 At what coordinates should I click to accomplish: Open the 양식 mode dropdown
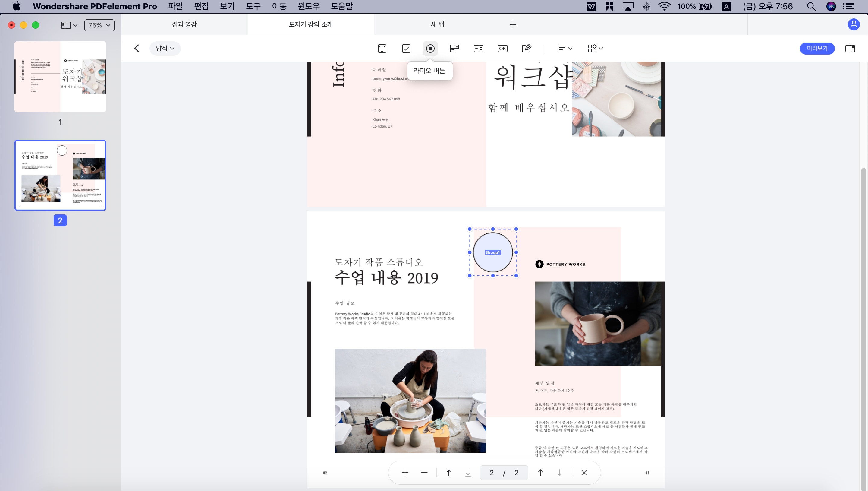pyautogui.click(x=165, y=48)
